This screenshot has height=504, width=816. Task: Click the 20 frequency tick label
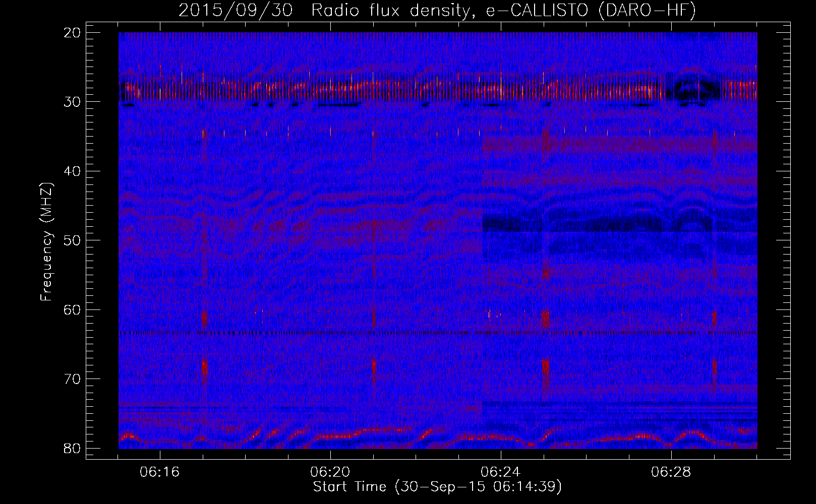click(73, 33)
